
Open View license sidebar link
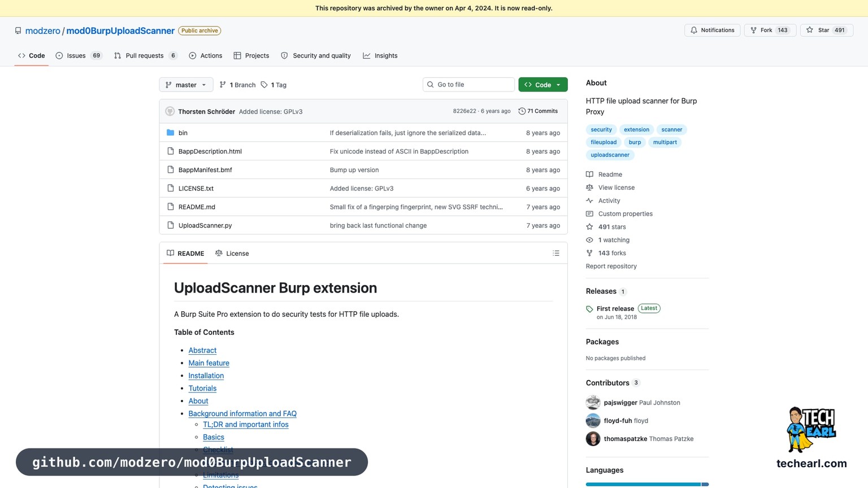coord(610,188)
